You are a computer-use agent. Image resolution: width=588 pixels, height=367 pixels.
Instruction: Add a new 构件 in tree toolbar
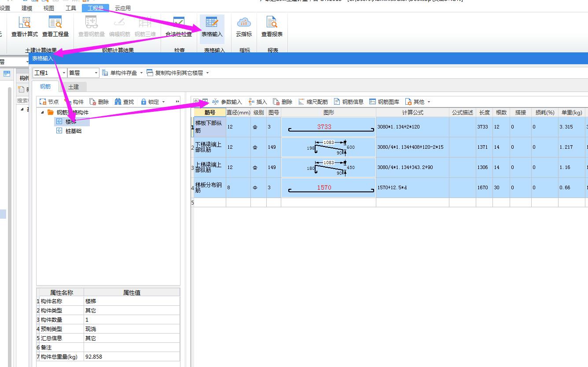(74, 102)
